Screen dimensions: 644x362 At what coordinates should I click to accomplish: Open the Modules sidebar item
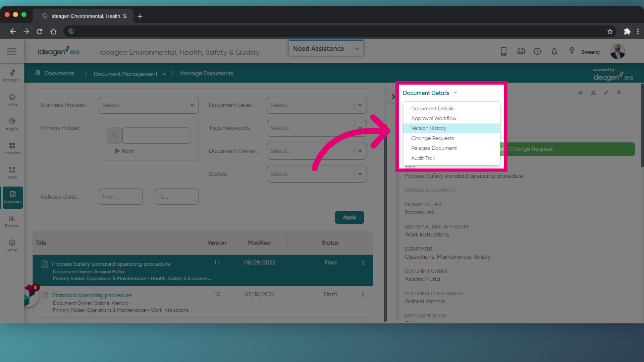(x=12, y=148)
